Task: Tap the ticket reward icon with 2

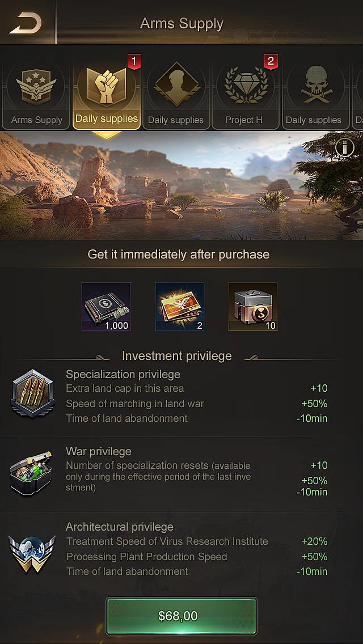Action: (x=180, y=307)
